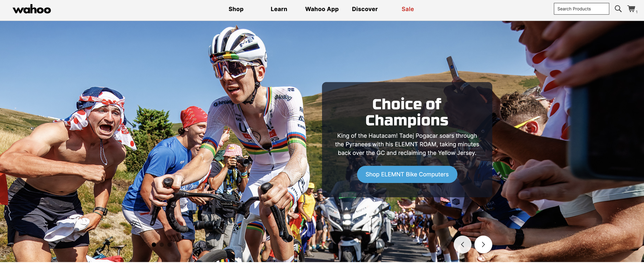The width and height of the screenshot is (644, 264).
Task: Click the magnifying glass search icon
Action: pos(618,9)
